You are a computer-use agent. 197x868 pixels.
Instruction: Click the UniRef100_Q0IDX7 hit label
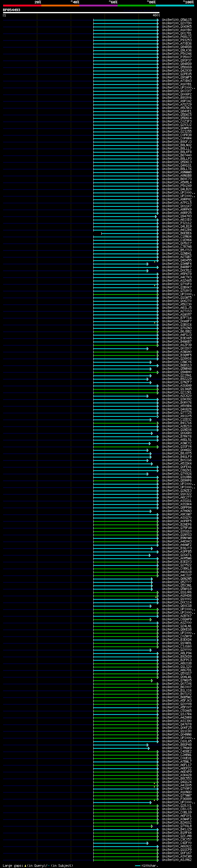tap(177, 349)
